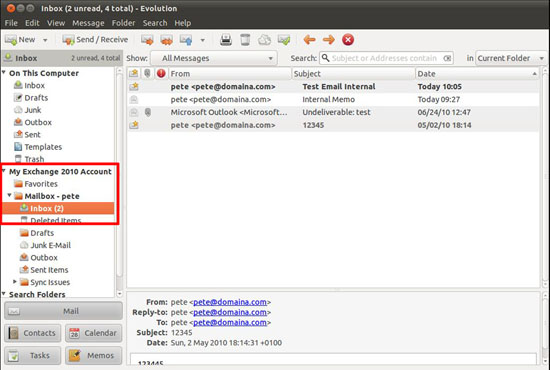The image size is (550, 370).
Task: Collapse the On This Computer tree
Action: [4, 73]
